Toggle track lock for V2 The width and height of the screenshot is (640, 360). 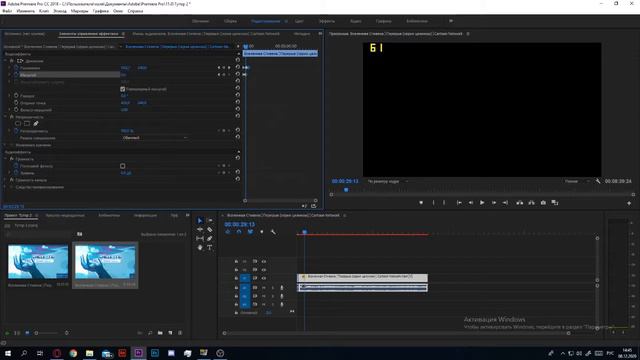tap(236, 269)
